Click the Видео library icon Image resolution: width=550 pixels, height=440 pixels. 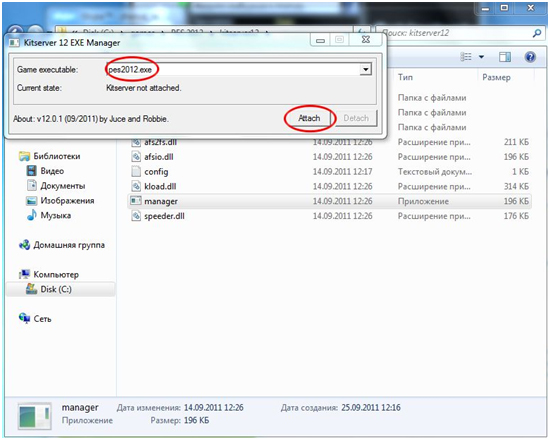coord(32,171)
